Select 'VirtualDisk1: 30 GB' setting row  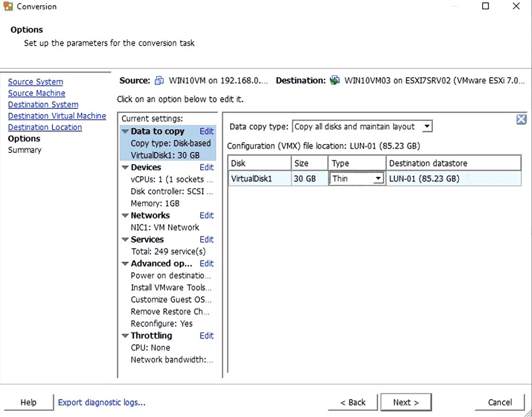165,155
